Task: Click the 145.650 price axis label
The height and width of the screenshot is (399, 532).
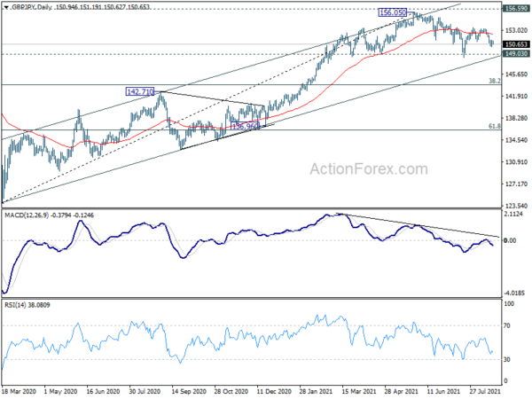Action: [516, 74]
